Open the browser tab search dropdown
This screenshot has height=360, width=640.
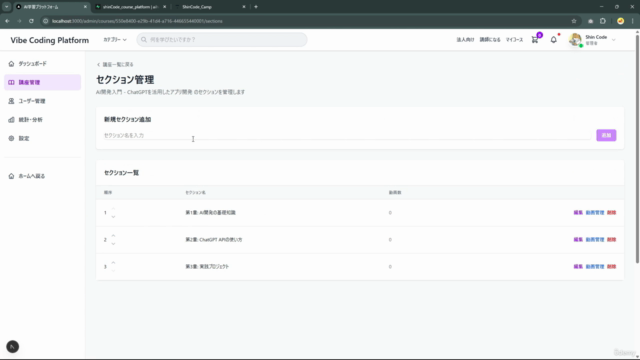click(x=7, y=7)
